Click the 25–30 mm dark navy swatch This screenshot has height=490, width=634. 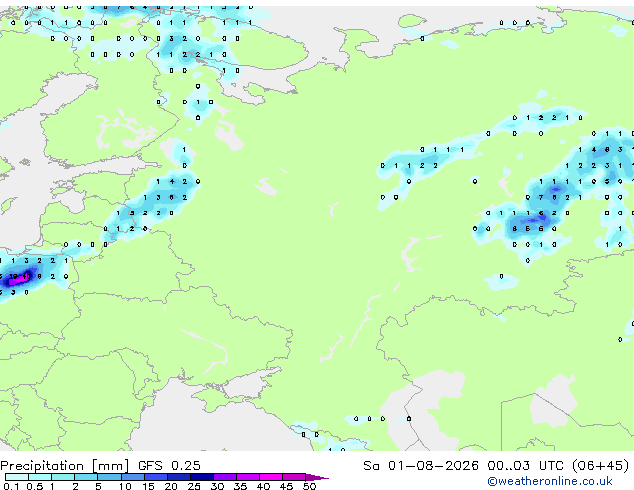[202, 477]
